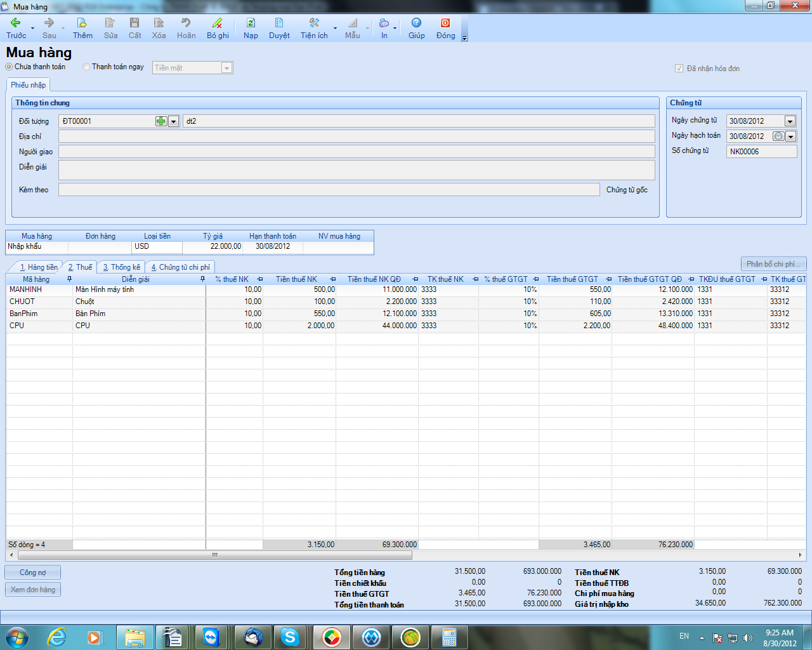
Task: Pin the Tiền thuế NK column
Action: (332, 279)
